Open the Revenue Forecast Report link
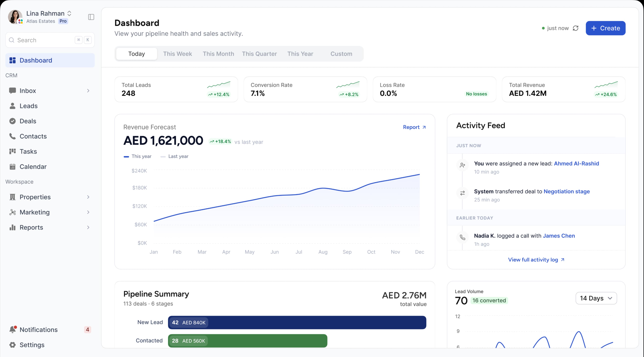The height and width of the screenshot is (357, 644). pos(414,127)
